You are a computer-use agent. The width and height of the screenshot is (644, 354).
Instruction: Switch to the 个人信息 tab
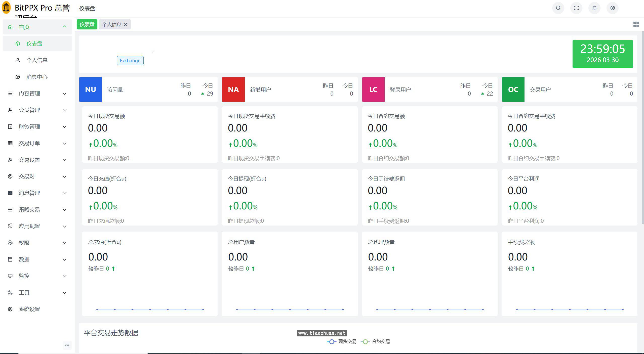(x=112, y=24)
